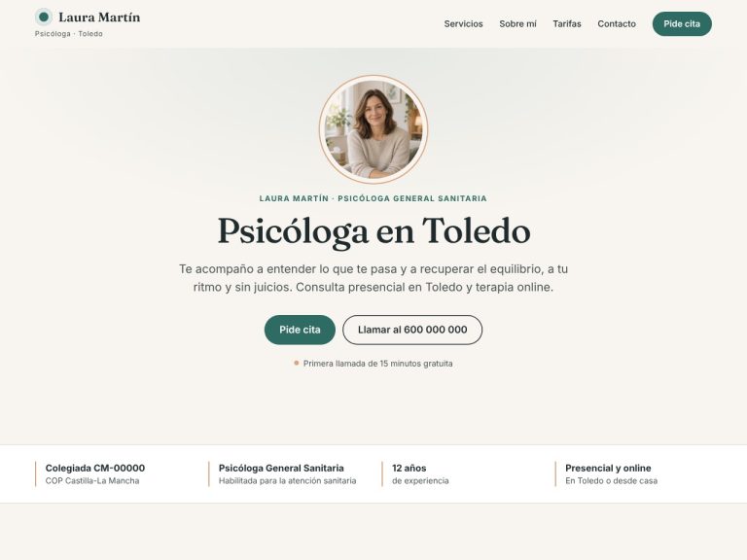Click the Colegiada CM-00000 badge
The height and width of the screenshot is (560, 747).
pos(89,473)
